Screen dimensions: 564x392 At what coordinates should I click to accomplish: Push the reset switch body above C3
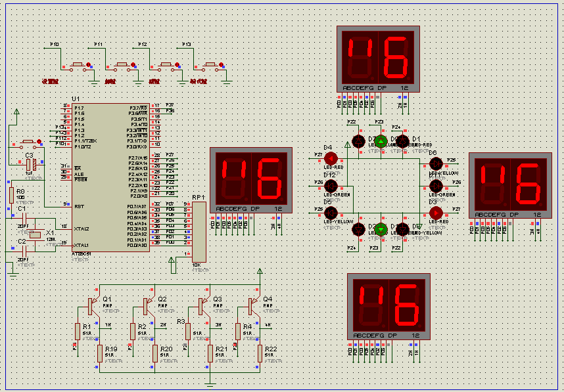coord(28,144)
